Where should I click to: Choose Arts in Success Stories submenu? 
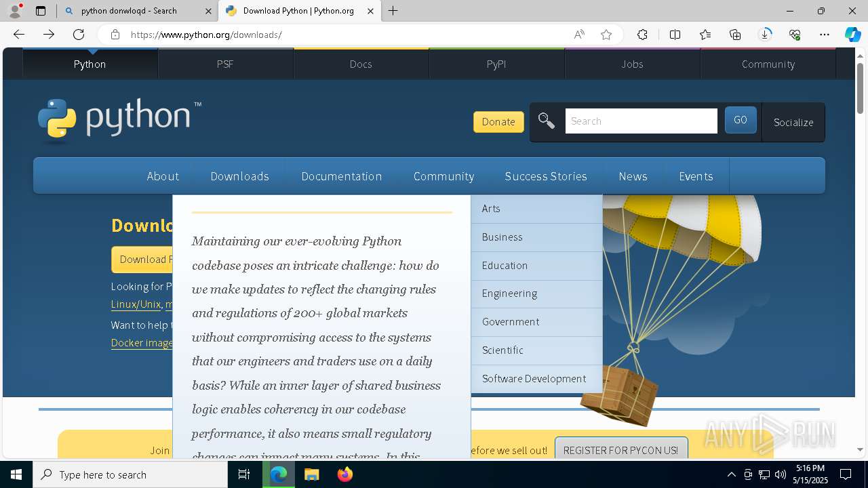tap(536, 209)
